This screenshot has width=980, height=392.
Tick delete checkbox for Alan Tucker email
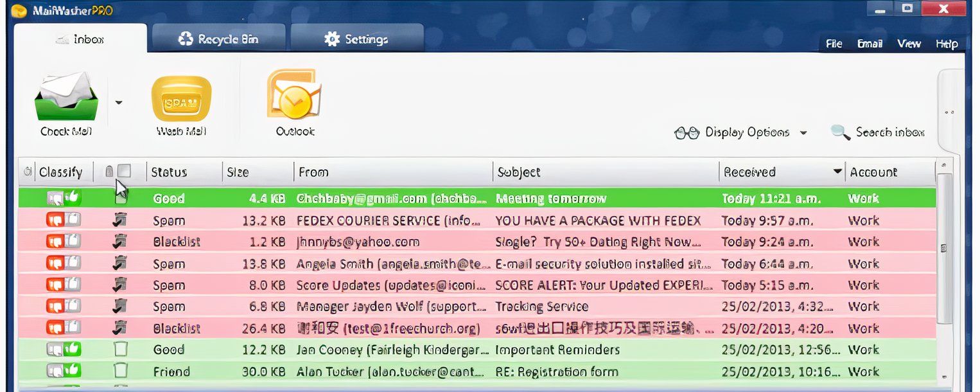tap(121, 371)
